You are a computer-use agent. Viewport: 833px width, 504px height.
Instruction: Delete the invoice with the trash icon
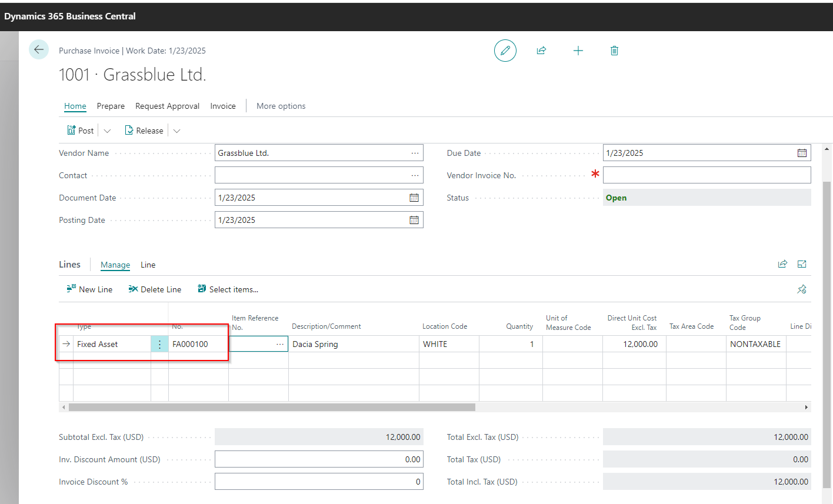point(614,51)
